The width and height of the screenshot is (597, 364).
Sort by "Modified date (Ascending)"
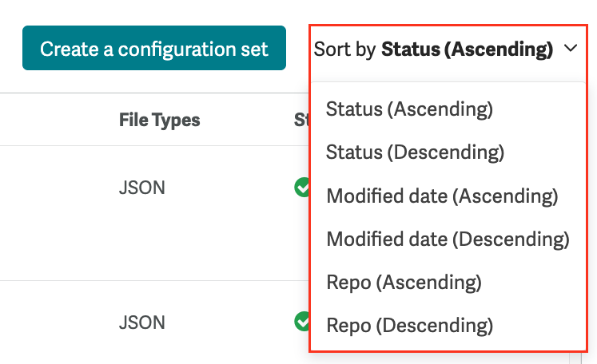(442, 196)
